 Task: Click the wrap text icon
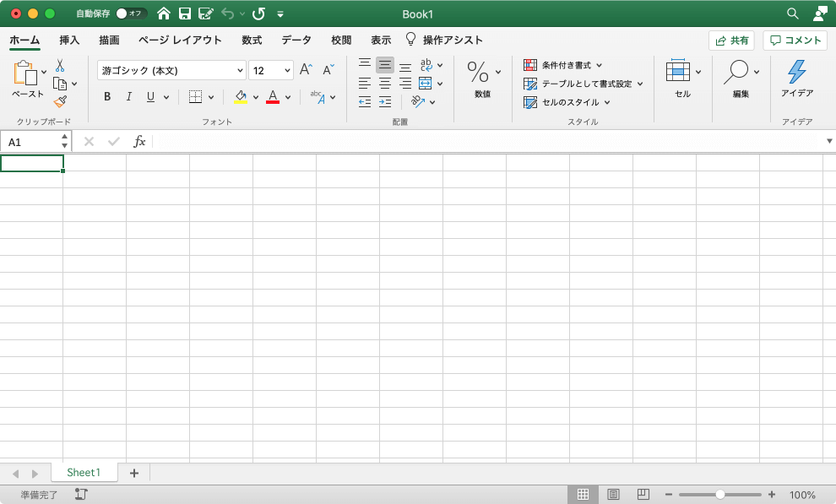pyautogui.click(x=426, y=65)
